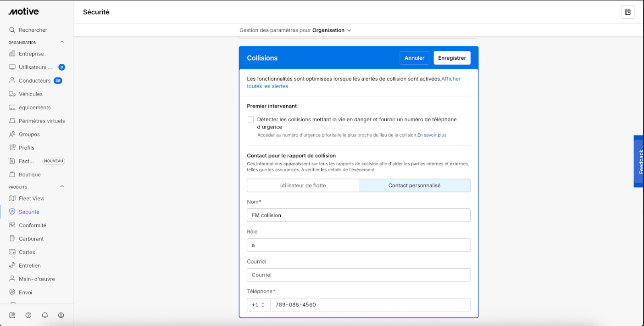Open the Carburant section
This screenshot has height=326, width=644.
click(31, 239)
